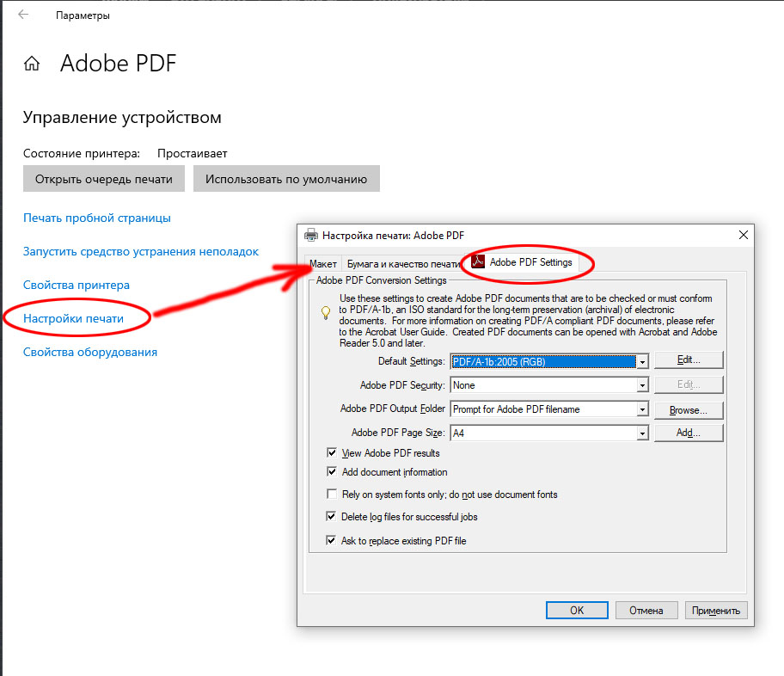Switch to Бумага и качество печати tab
784x676 pixels.
403,264
